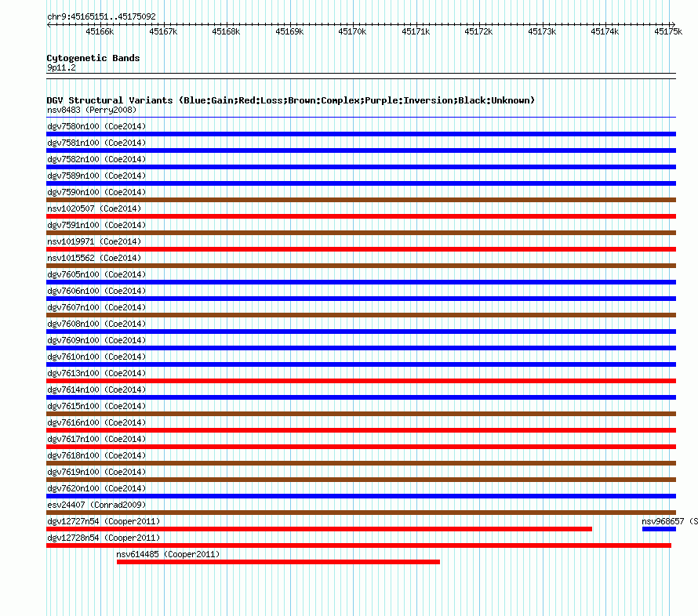Click the 45174k ruler tick label
Viewport: 698px width, 616px height.
605,31
